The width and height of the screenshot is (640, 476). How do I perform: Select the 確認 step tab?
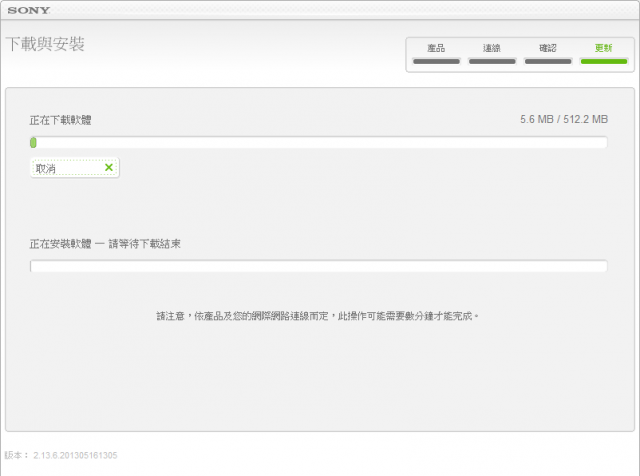548,54
